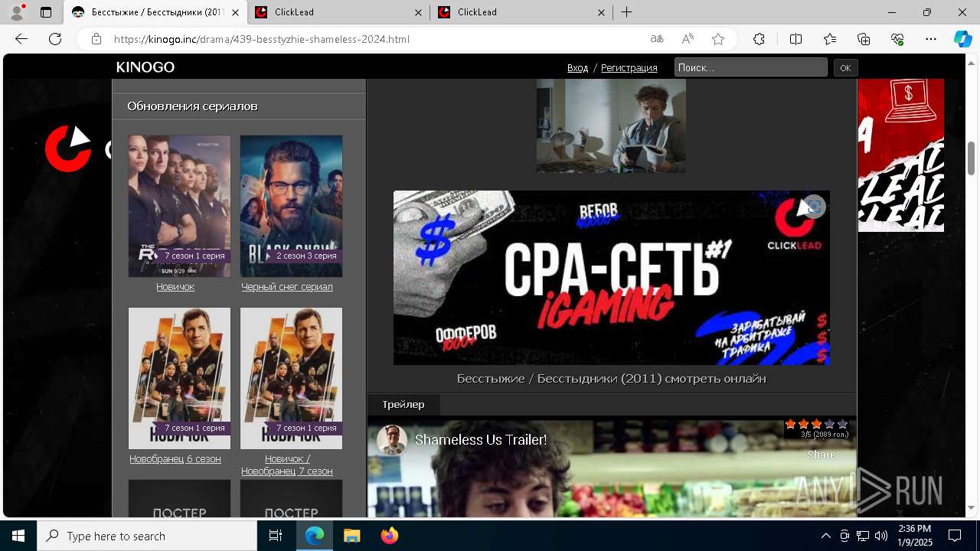
Task: Click the page vertical scrollbar thumb
Action: [972, 158]
